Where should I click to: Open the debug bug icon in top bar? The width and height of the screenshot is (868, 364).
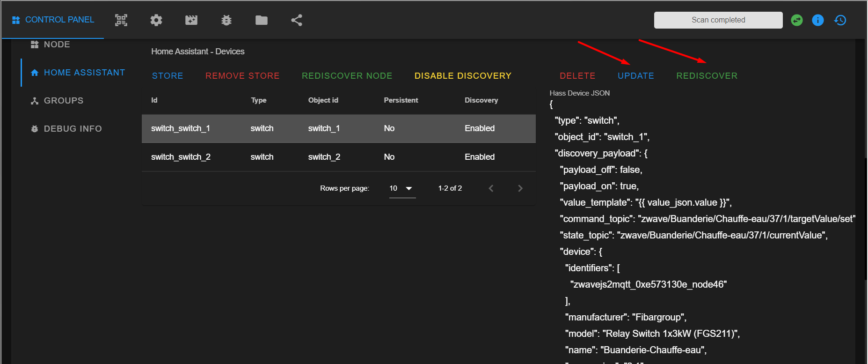[x=226, y=20]
